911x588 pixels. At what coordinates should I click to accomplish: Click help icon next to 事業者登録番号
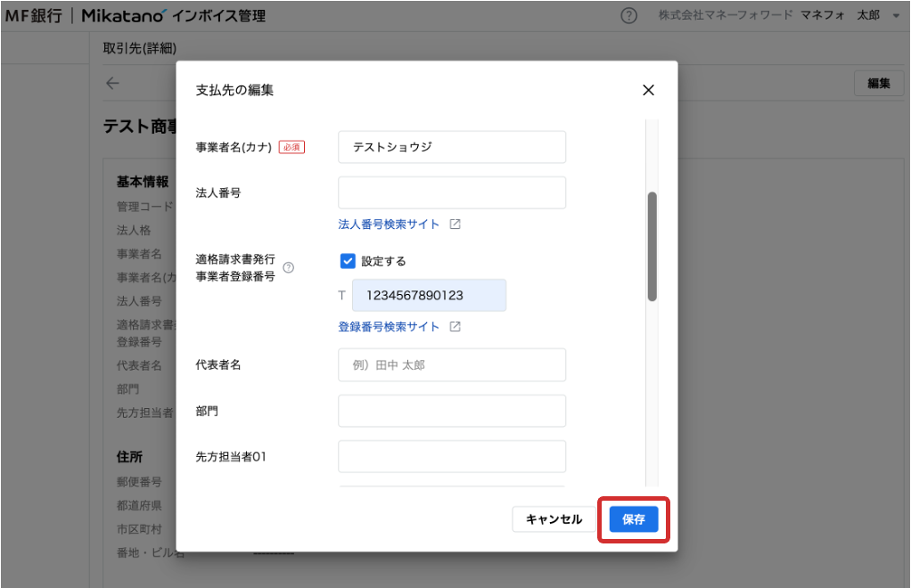(x=288, y=267)
